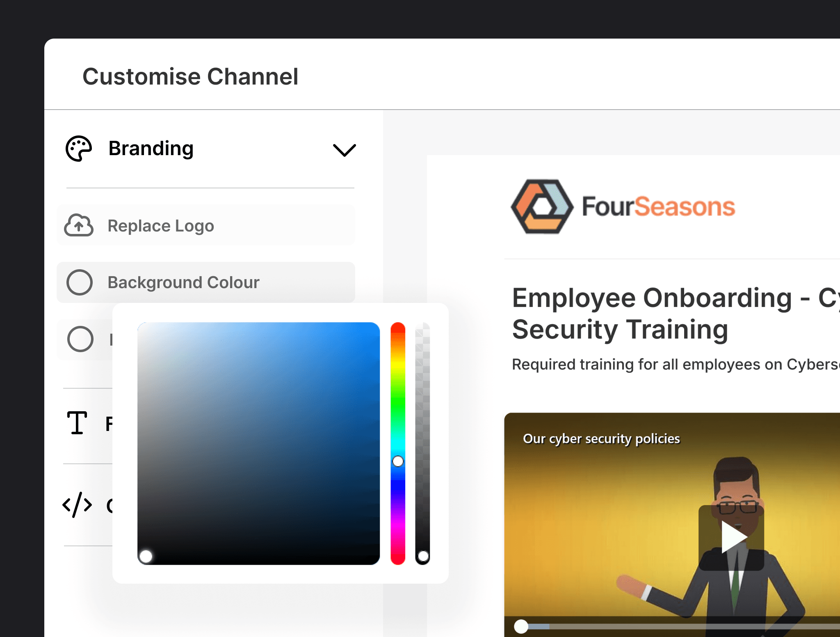The height and width of the screenshot is (637, 840).
Task: Click the colour selector handle in gradient corner
Action: coord(146,557)
